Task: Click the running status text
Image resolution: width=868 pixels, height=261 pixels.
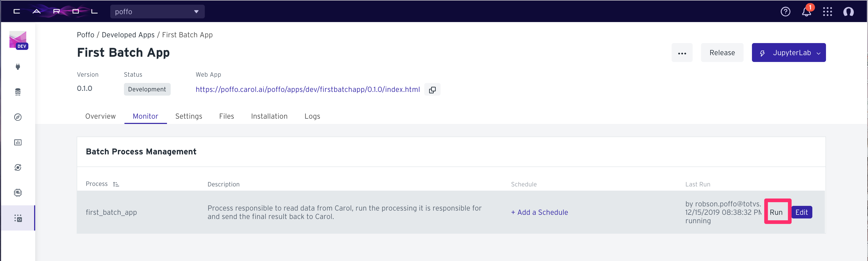Action: pyautogui.click(x=698, y=221)
